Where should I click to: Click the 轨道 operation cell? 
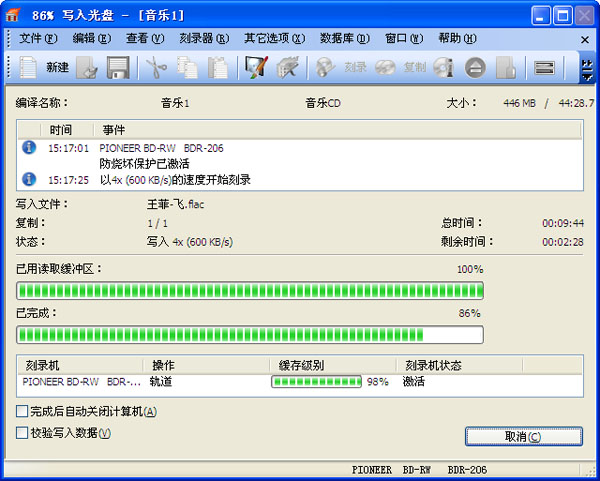click(161, 382)
